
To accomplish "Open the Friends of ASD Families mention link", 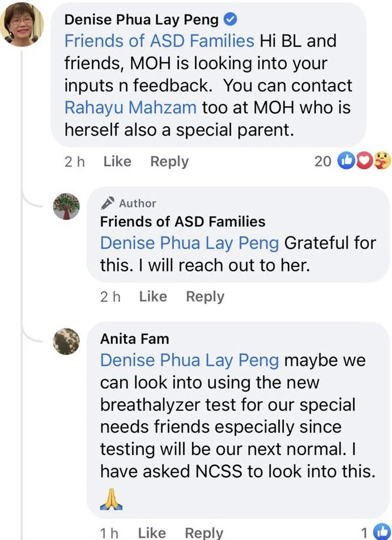I will tap(159, 41).
